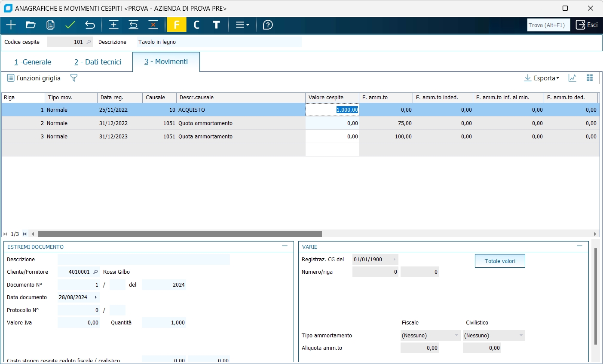This screenshot has width=603, height=364.
Task: Open the help question mark icon
Action: [x=268, y=25]
